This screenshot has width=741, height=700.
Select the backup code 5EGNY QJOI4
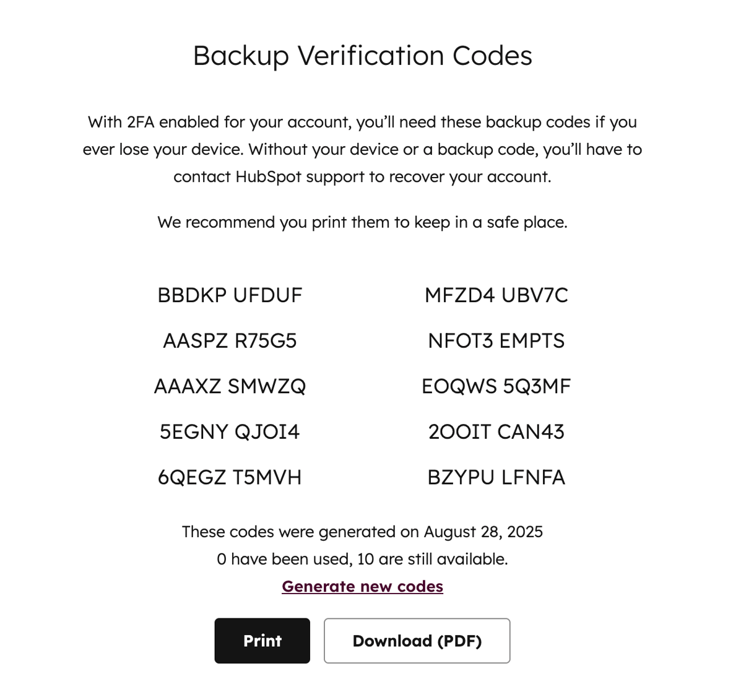click(x=230, y=431)
